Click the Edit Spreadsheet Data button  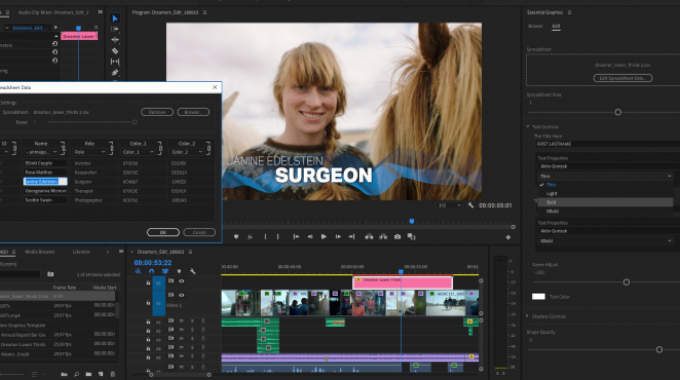pos(623,78)
